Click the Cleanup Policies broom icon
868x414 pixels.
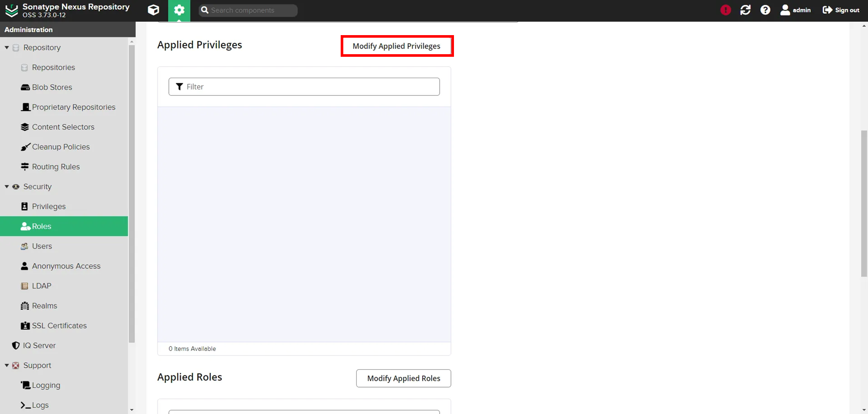point(25,147)
